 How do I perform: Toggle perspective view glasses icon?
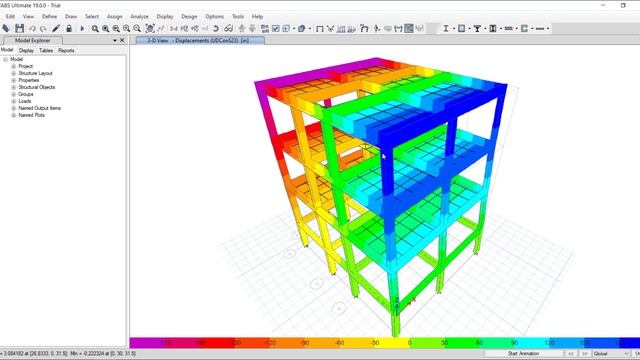[228, 29]
